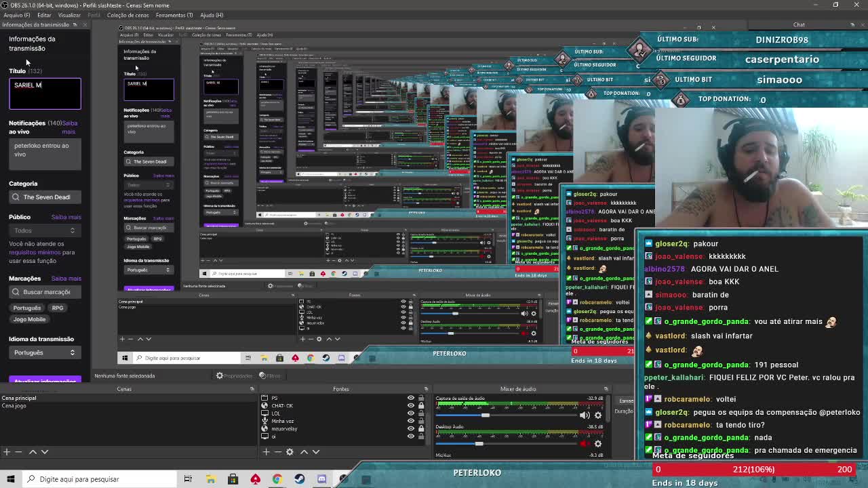Unmute Desktop Áudio red speaker icon

(x=585, y=444)
